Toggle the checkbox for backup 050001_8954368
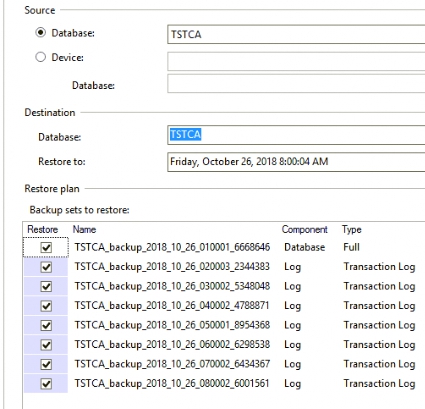The image size is (425, 409). coord(46,325)
